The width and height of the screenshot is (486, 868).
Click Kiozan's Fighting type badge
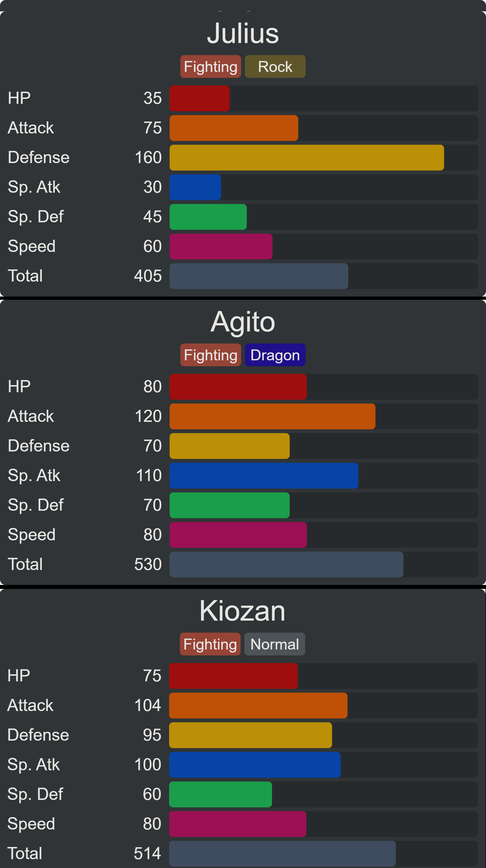click(x=210, y=644)
